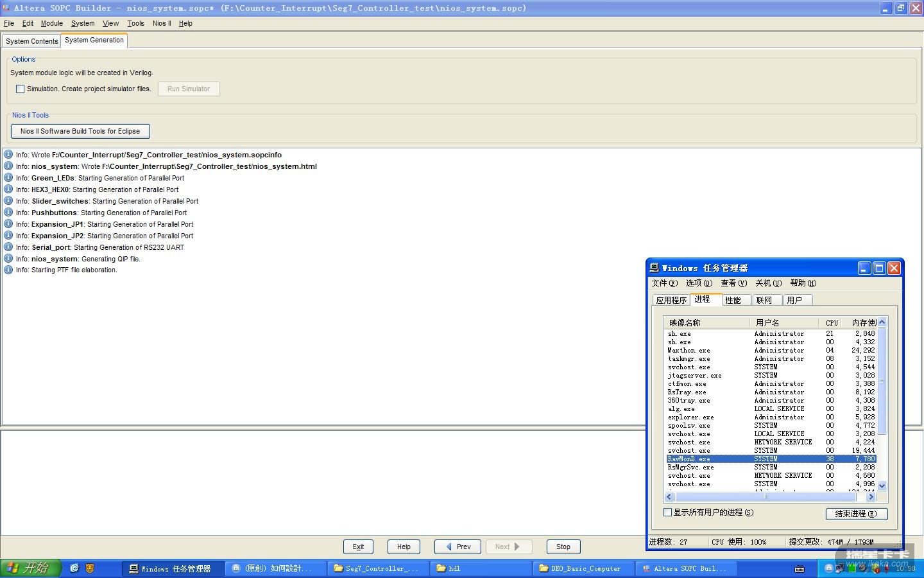924x578 pixels.
Task: Click the info icon next to Serial_port message
Action: pos(8,247)
